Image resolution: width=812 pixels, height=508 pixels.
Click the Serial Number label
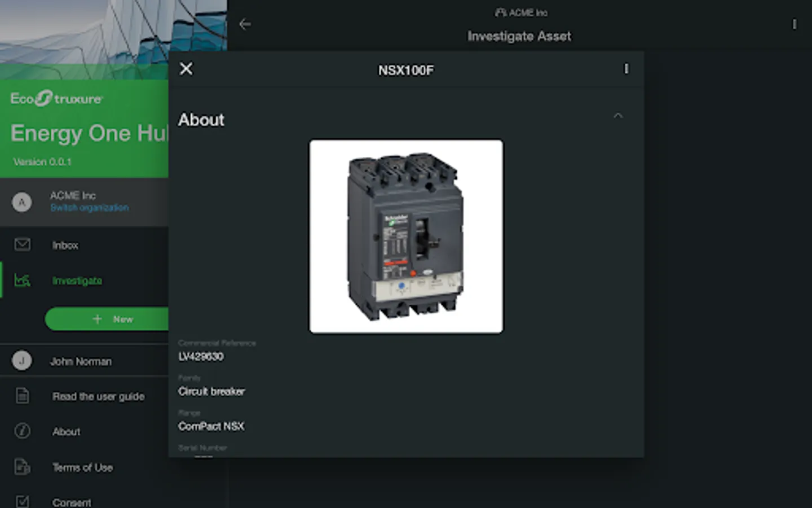pyautogui.click(x=202, y=448)
